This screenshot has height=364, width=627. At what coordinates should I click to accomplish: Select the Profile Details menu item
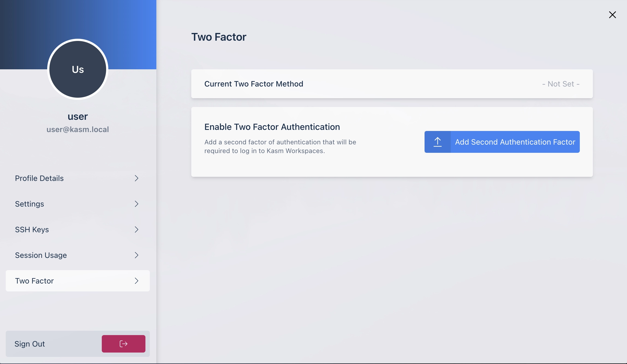(x=77, y=178)
